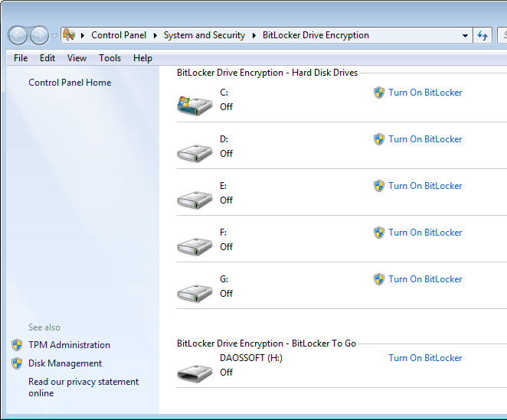Read our privacy statement online
Image resolution: width=507 pixels, height=420 pixels.
click(83, 387)
